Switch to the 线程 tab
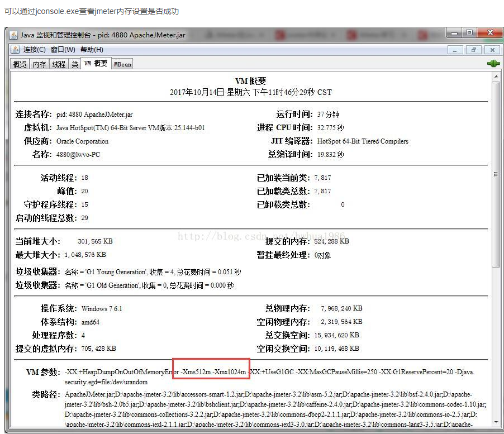This screenshot has width=504, height=434. click(59, 64)
